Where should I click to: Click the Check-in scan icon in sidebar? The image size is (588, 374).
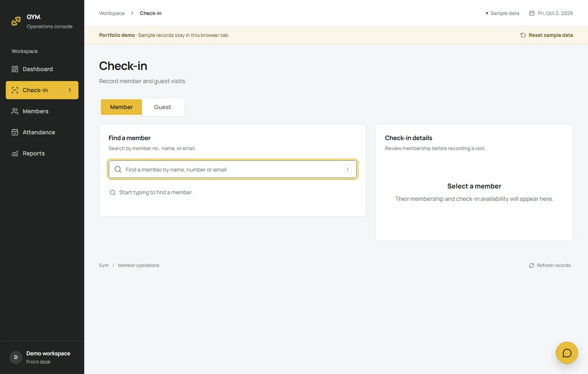[15, 90]
